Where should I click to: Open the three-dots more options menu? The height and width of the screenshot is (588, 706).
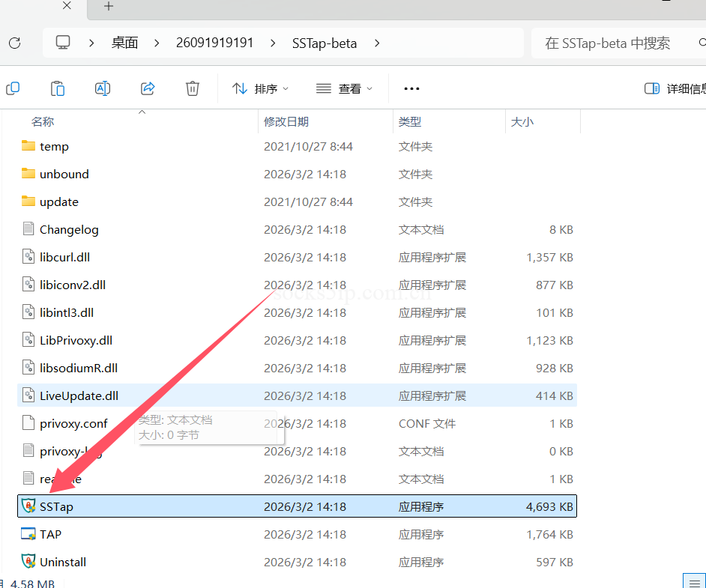(x=411, y=88)
